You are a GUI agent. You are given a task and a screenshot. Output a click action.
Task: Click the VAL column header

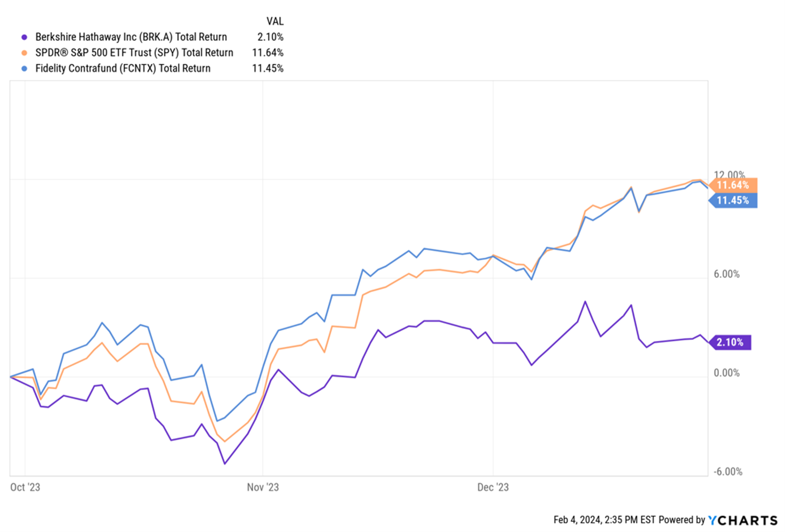click(x=274, y=21)
